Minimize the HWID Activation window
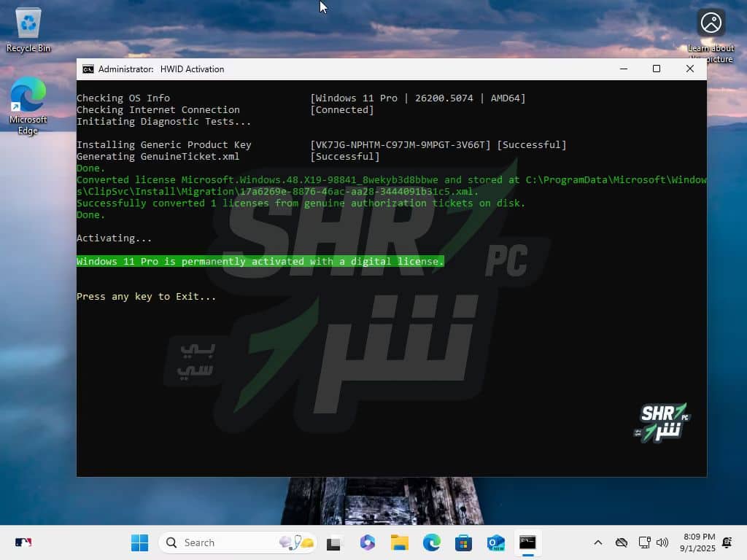This screenshot has width=747, height=560. pos(623,69)
